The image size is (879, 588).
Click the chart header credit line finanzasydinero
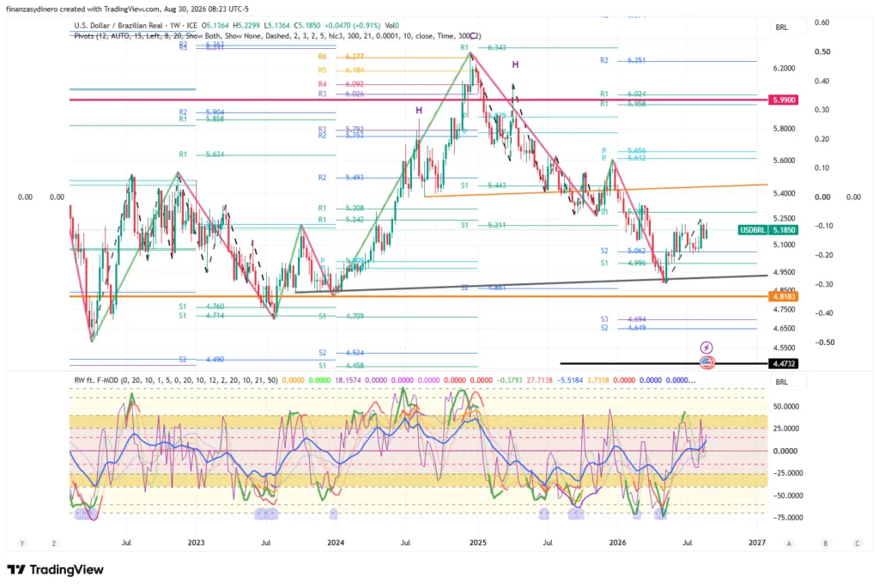(x=127, y=9)
